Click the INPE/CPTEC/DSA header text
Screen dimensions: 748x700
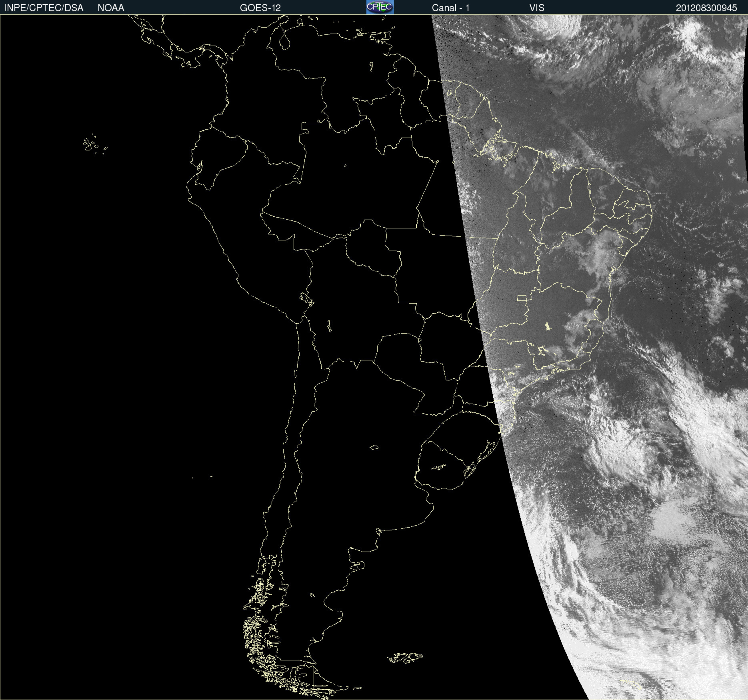(x=44, y=8)
